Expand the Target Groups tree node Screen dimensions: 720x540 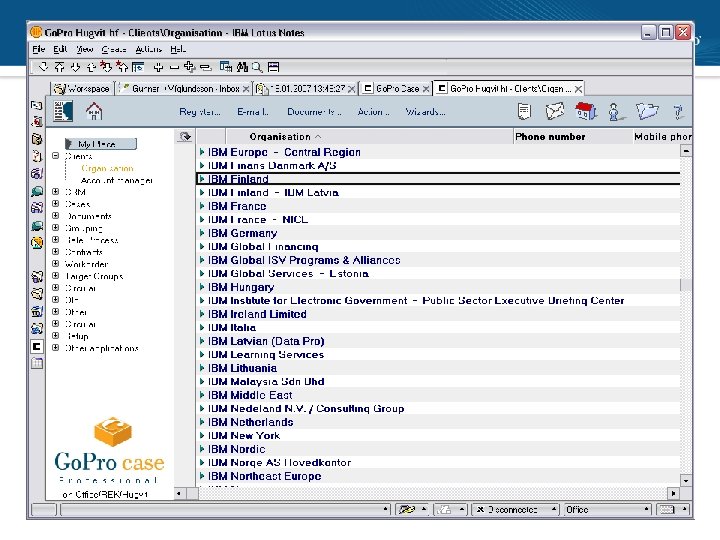[x=56, y=276]
